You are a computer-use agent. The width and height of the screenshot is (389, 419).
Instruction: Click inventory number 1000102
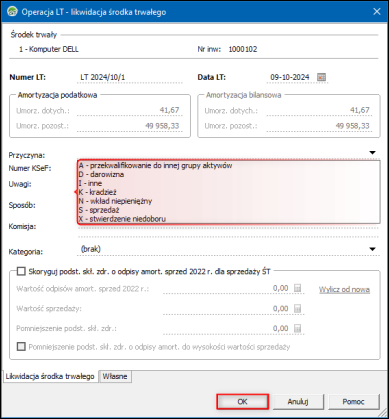[x=243, y=49]
